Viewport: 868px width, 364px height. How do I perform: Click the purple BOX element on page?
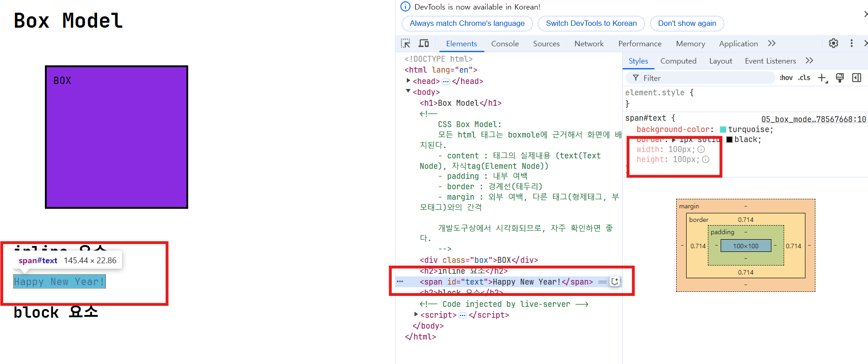[x=117, y=137]
